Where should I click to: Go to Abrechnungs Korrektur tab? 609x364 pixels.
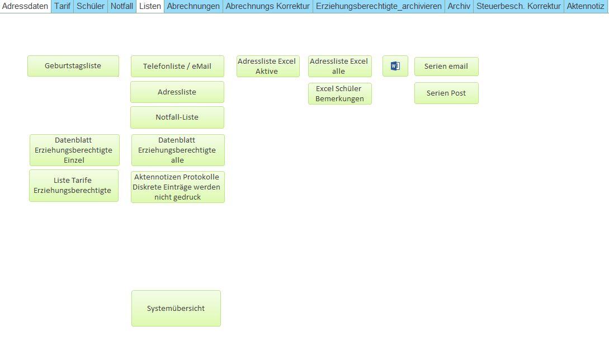coord(267,6)
